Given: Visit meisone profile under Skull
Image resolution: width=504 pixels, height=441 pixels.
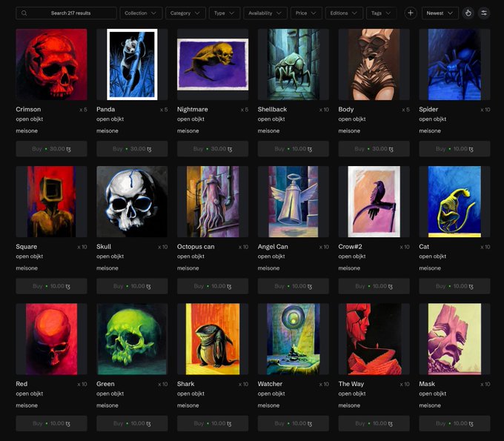Looking at the screenshot, I should tap(107, 268).
